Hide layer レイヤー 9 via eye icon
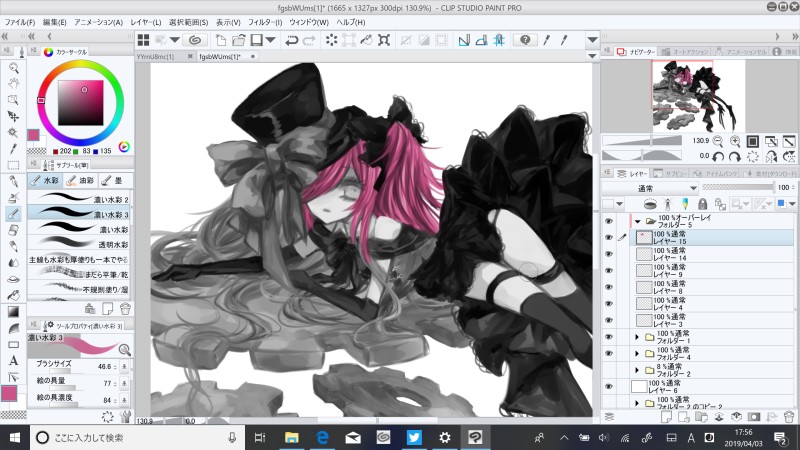 click(609, 271)
